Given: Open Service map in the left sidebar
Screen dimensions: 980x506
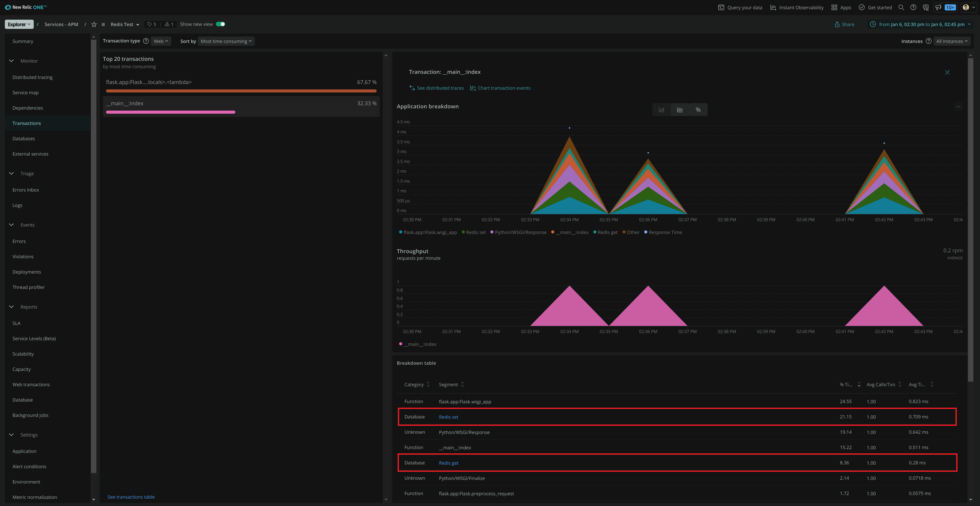Looking at the screenshot, I should click(26, 92).
